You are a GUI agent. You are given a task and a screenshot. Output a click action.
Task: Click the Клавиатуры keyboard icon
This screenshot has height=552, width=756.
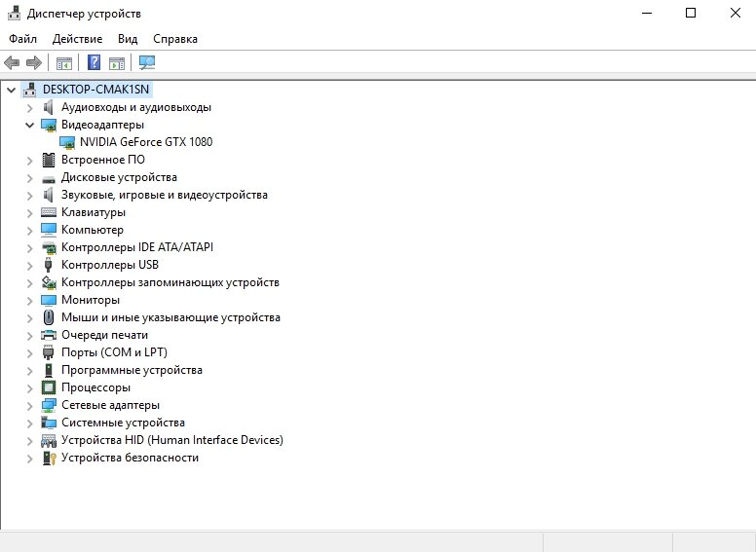click(x=49, y=212)
